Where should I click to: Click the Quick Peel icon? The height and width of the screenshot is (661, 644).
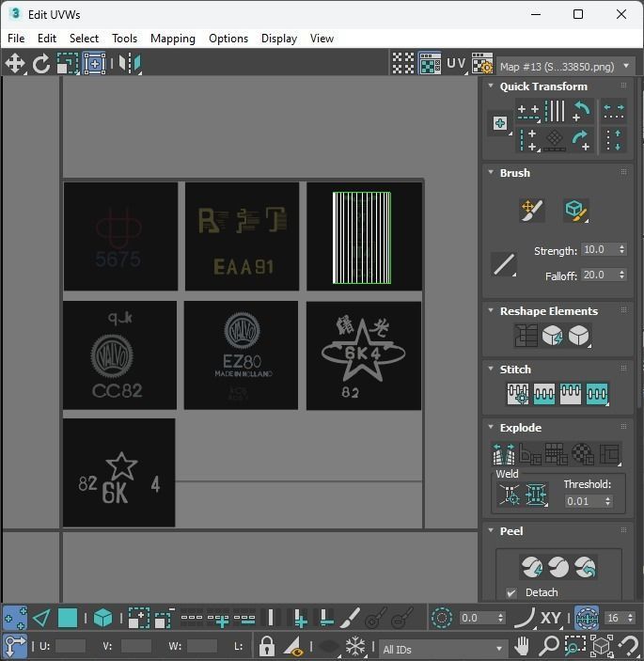(532, 567)
